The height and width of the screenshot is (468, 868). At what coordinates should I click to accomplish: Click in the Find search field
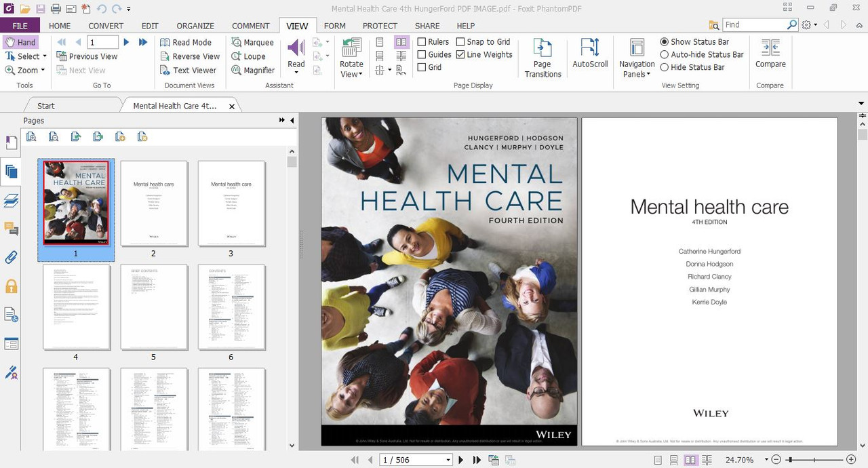click(x=754, y=25)
